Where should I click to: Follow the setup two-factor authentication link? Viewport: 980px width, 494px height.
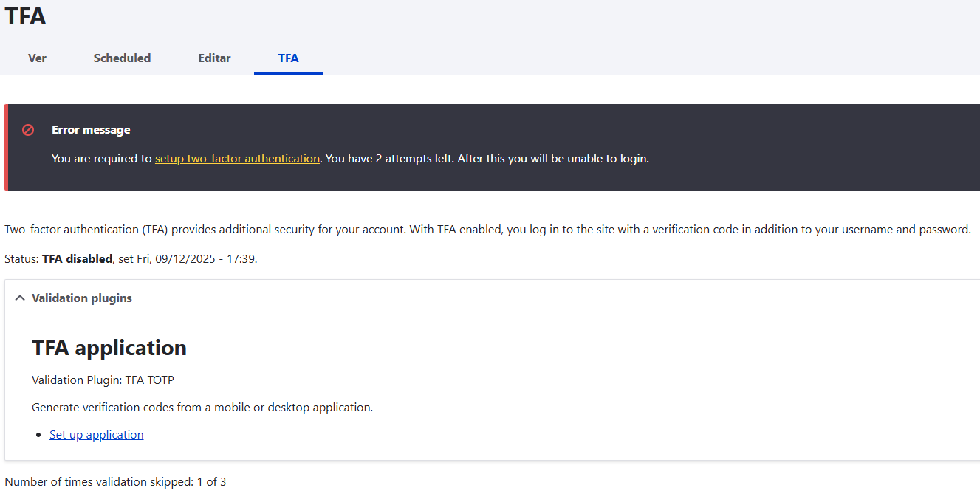click(x=237, y=159)
